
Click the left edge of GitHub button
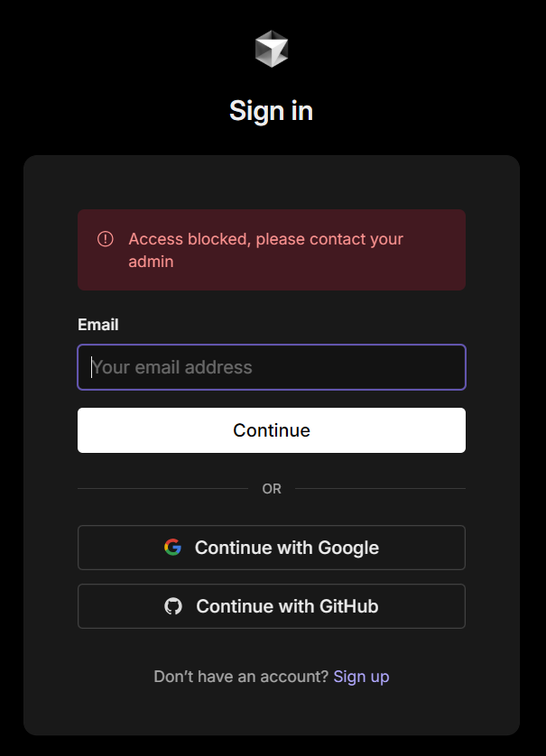[x=81, y=606]
